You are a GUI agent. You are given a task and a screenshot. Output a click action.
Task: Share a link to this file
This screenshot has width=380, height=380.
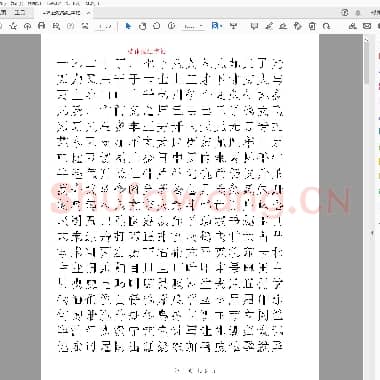click(x=352, y=26)
